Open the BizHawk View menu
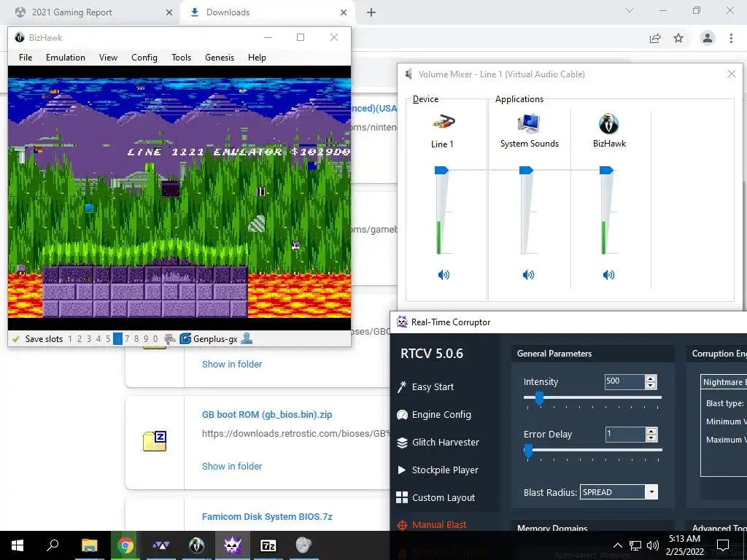 click(108, 58)
